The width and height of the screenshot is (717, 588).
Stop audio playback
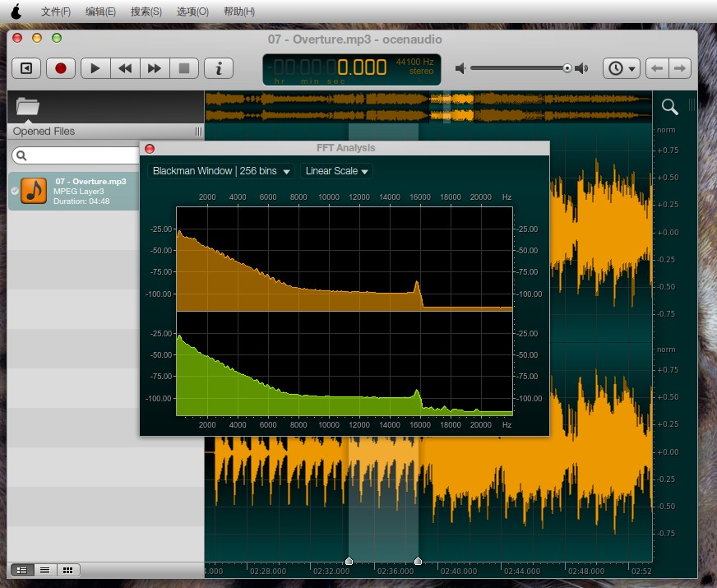click(x=184, y=68)
